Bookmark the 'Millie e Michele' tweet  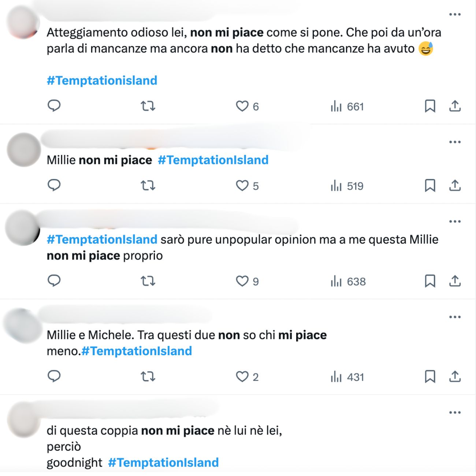(431, 376)
